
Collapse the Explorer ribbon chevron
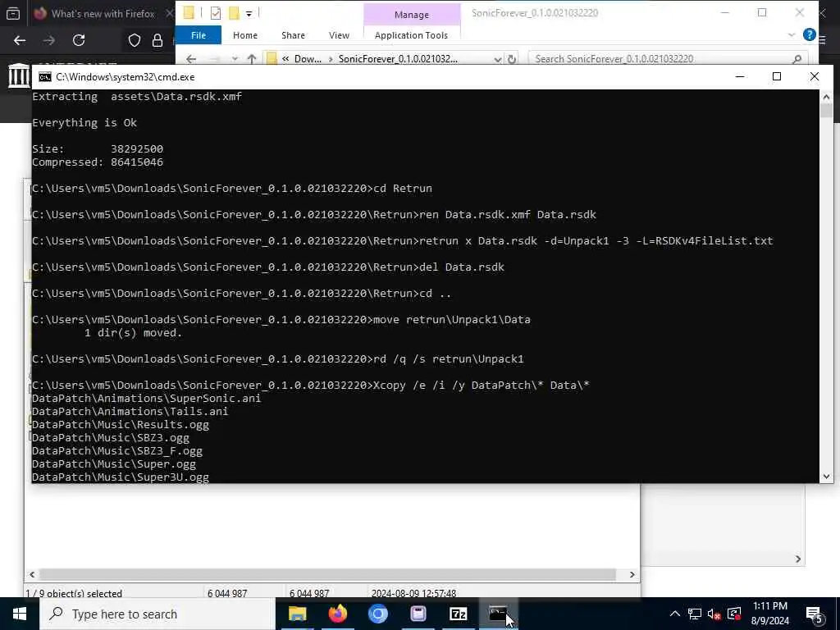(792, 34)
